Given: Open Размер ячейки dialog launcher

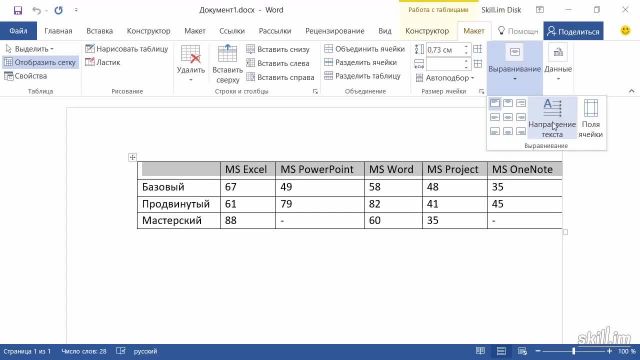Looking at the screenshot, I should [x=481, y=91].
